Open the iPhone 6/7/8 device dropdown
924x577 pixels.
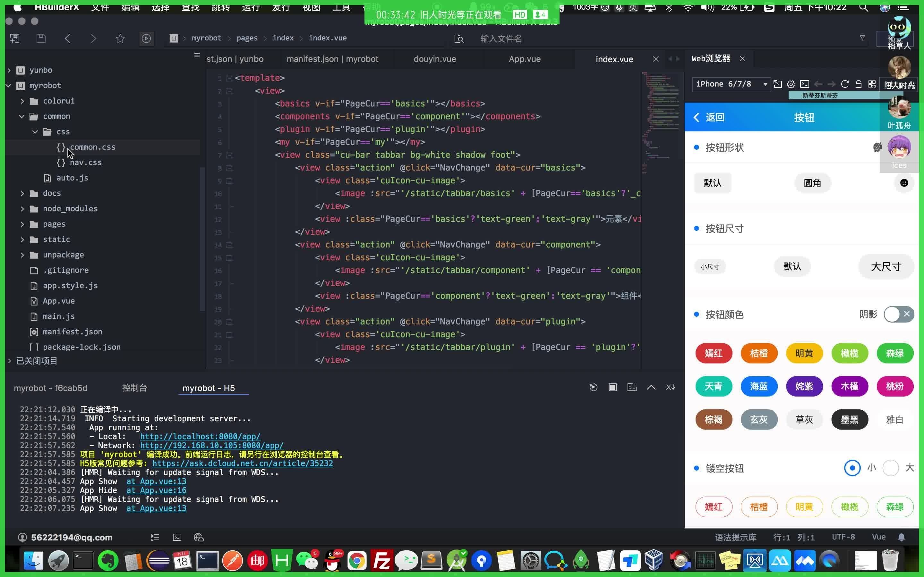(731, 84)
